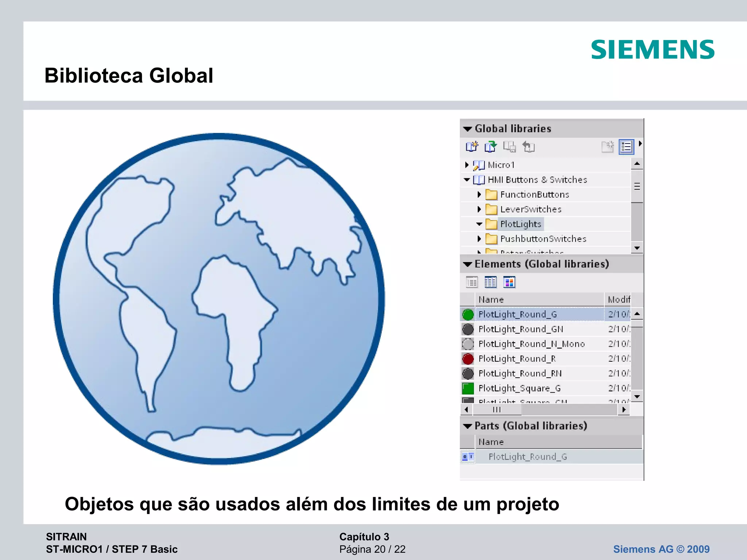Collapse the PlotLights folder arrow
This screenshot has height=560, width=747.
(479, 224)
